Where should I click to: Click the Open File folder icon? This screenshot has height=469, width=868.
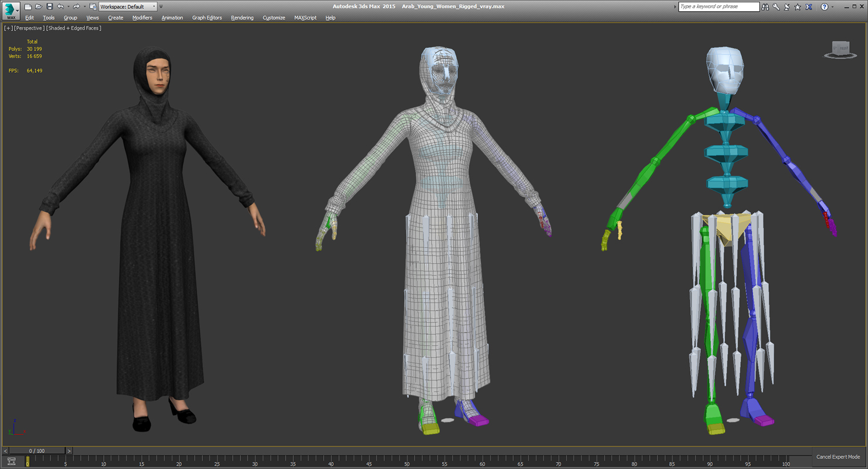point(38,6)
